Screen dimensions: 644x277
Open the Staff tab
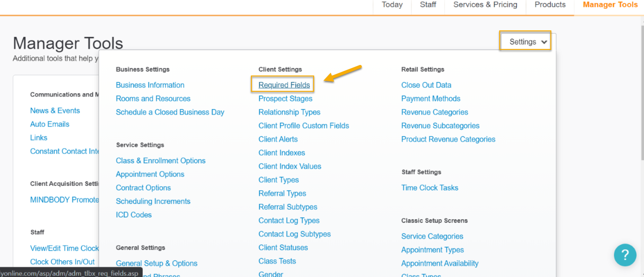pos(428,5)
